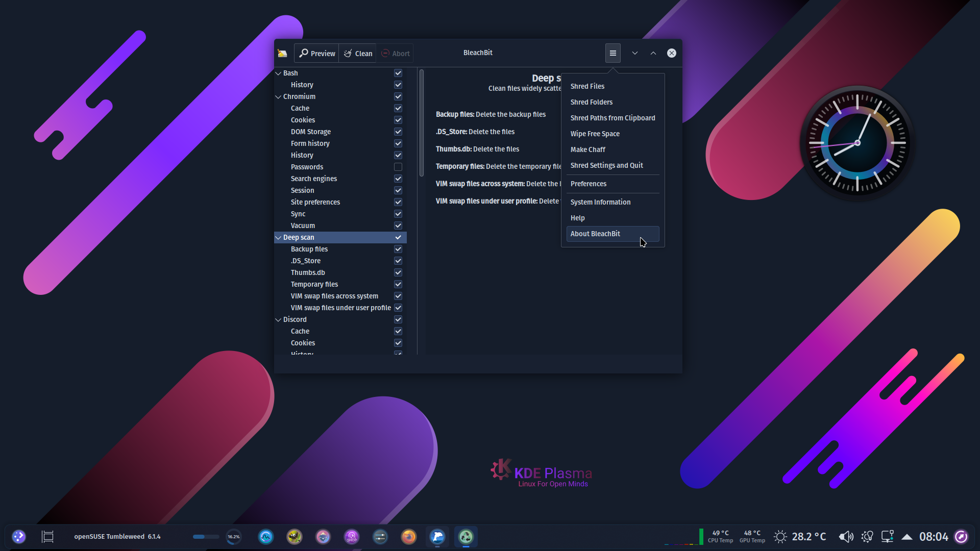Open the system monitor taskbar icon
The width and height of the screenshot is (980, 551).
266,537
